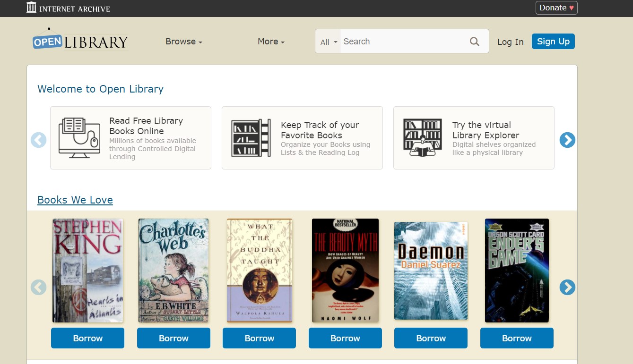Open the All search-type dropdown

[x=328, y=42]
